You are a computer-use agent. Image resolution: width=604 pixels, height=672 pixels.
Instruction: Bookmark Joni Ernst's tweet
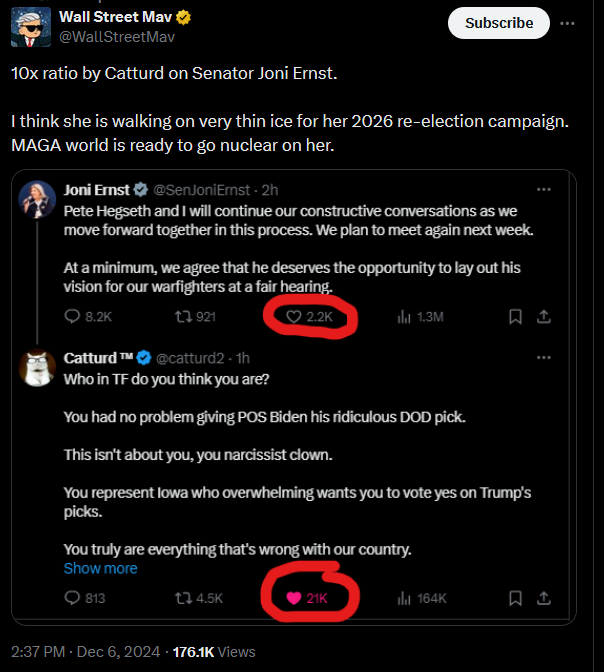[x=515, y=317]
